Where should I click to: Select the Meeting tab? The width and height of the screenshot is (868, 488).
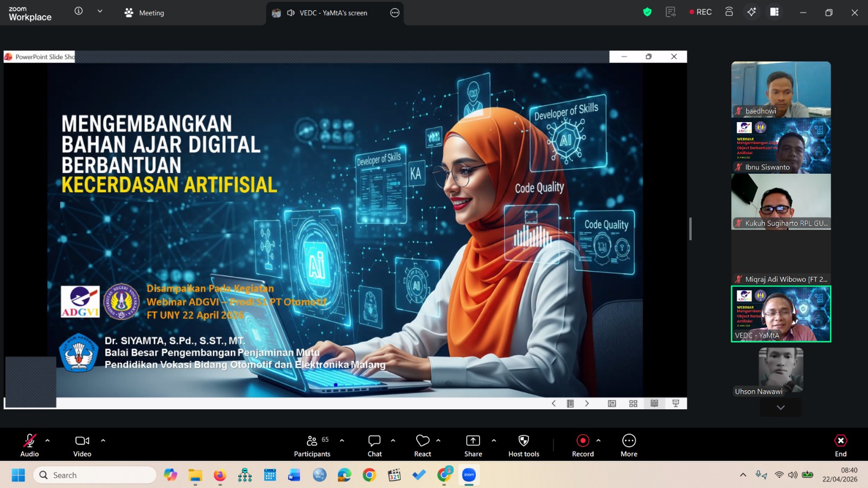(144, 12)
